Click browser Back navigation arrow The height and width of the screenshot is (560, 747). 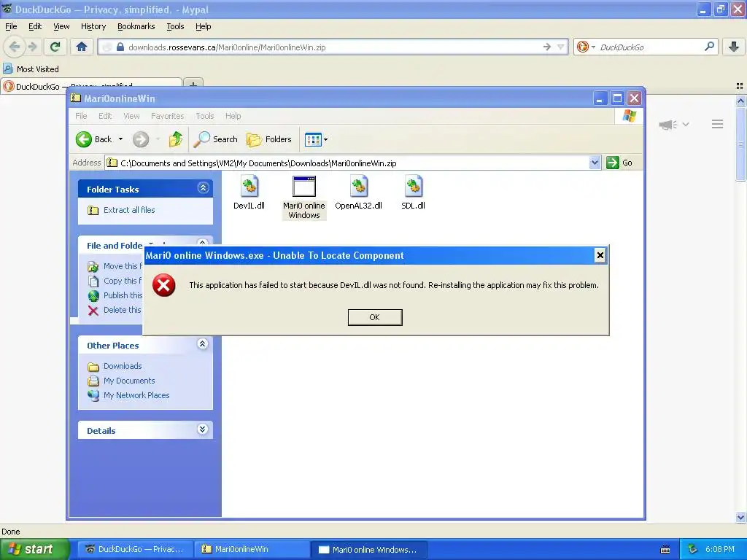tap(15, 47)
